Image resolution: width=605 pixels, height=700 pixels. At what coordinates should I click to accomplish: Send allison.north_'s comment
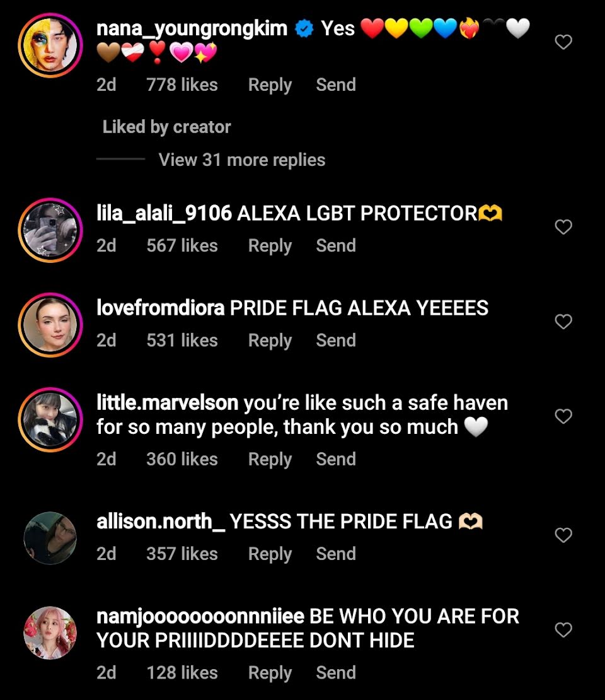click(336, 554)
